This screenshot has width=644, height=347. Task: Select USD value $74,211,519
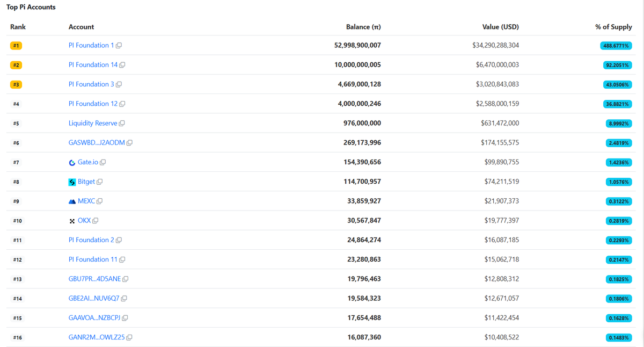(x=502, y=182)
